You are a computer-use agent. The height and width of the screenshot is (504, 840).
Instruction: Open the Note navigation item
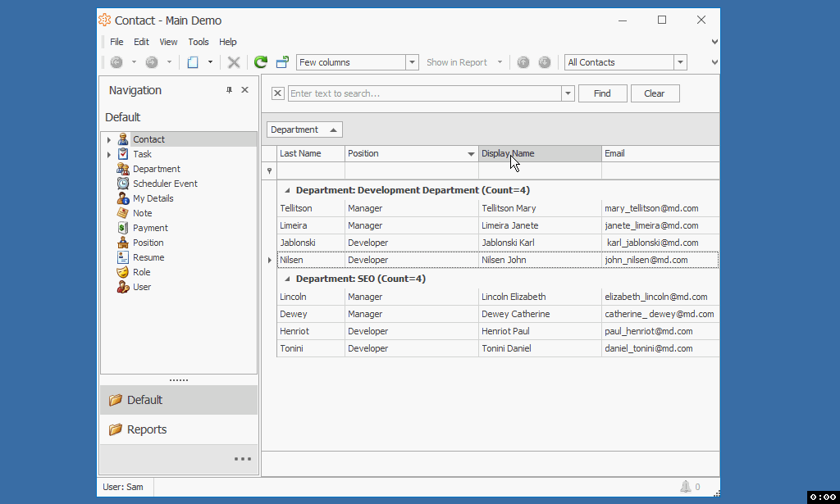point(143,213)
